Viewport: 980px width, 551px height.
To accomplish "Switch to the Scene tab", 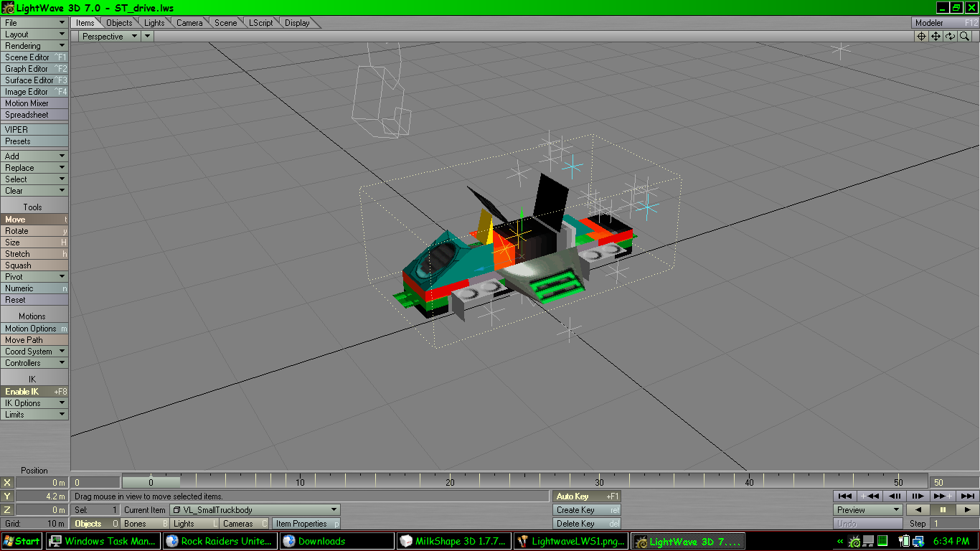I will pos(225,23).
